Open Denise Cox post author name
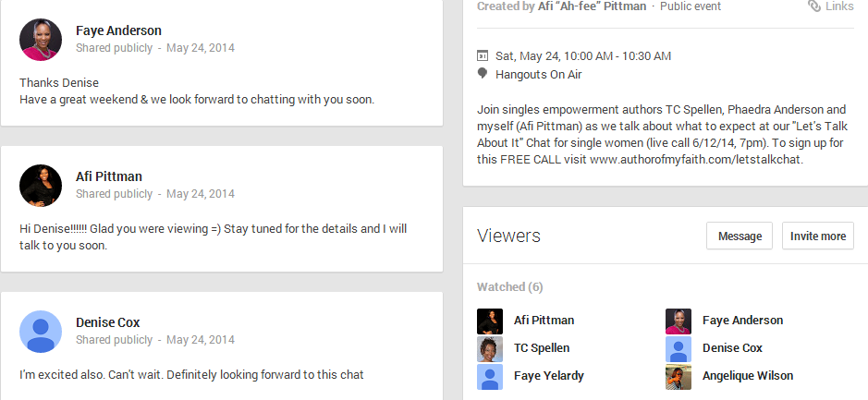The width and height of the screenshot is (868, 400). (108, 322)
